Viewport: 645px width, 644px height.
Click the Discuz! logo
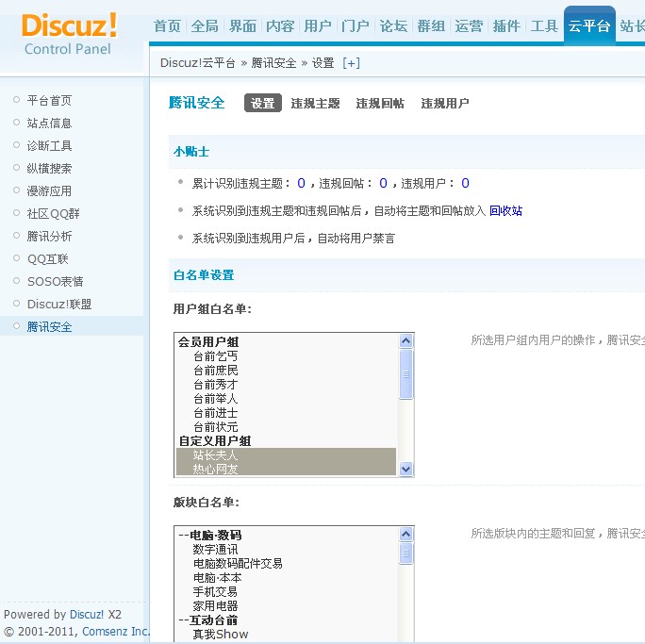(69, 25)
